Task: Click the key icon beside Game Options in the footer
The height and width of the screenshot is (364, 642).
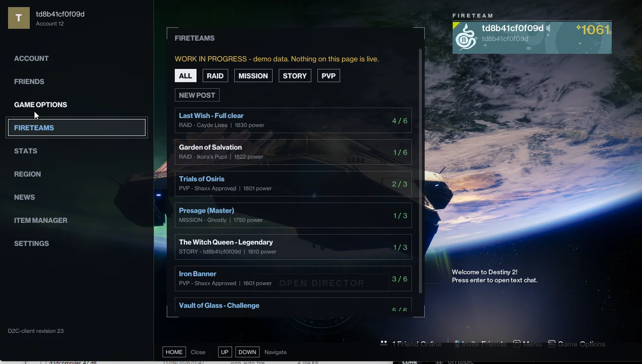Action: (x=551, y=344)
